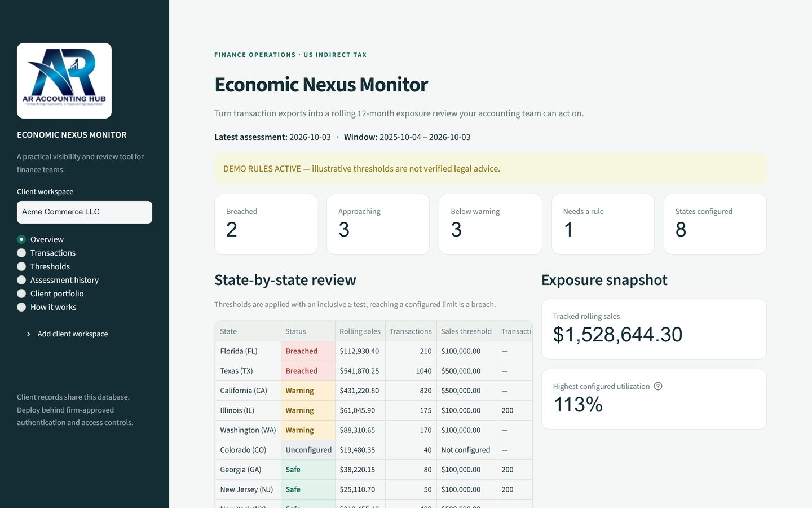This screenshot has height=508, width=812.
Task: Click the New Jersey (NJ) state cell
Action: (x=248, y=489)
